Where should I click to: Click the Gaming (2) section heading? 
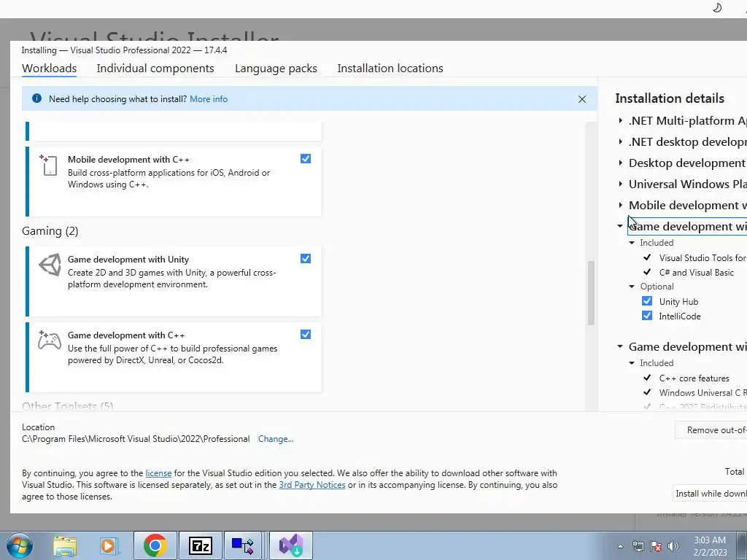(x=50, y=231)
